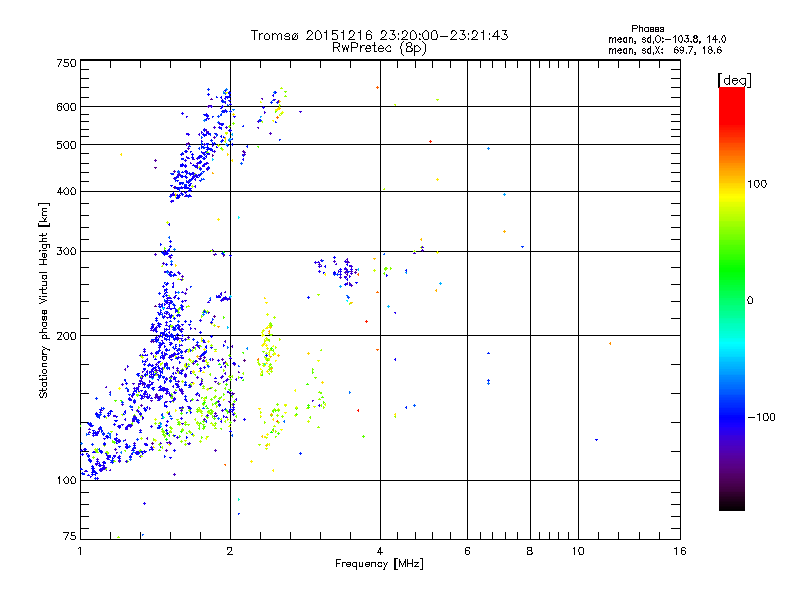800x600 pixels.
Task: Click the 'mean, sd,X: 69.7, 18.6' statistic
Action: (x=665, y=50)
